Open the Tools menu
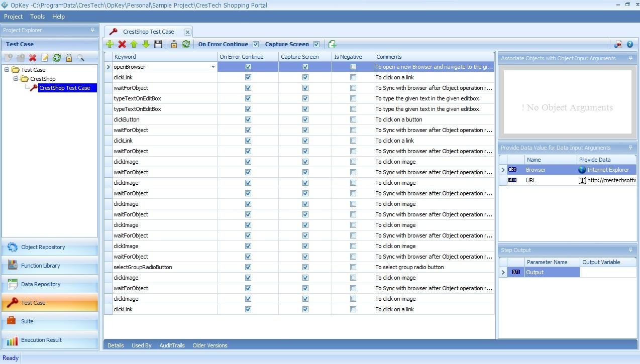The image size is (640, 364). point(37,16)
